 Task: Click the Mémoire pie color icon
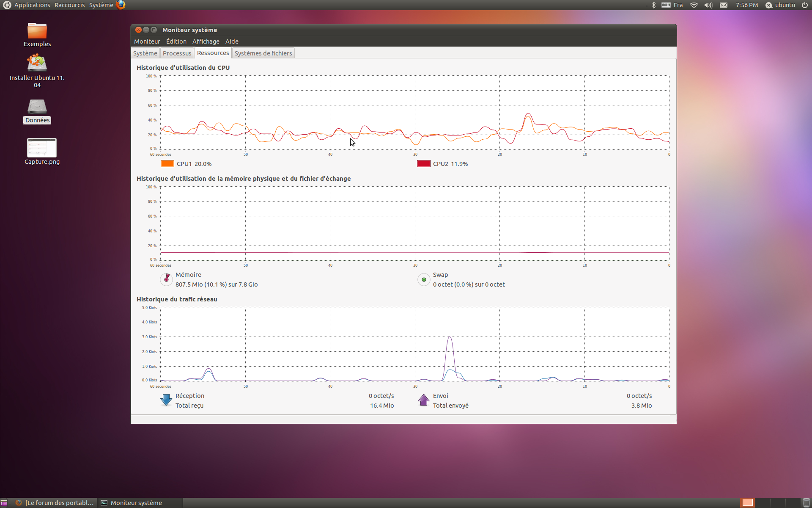[166, 279]
